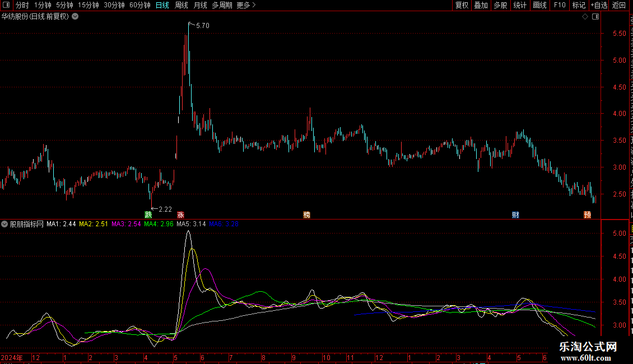Click the 2.22 low price label
The height and width of the screenshot is (364, 633).
165,209
